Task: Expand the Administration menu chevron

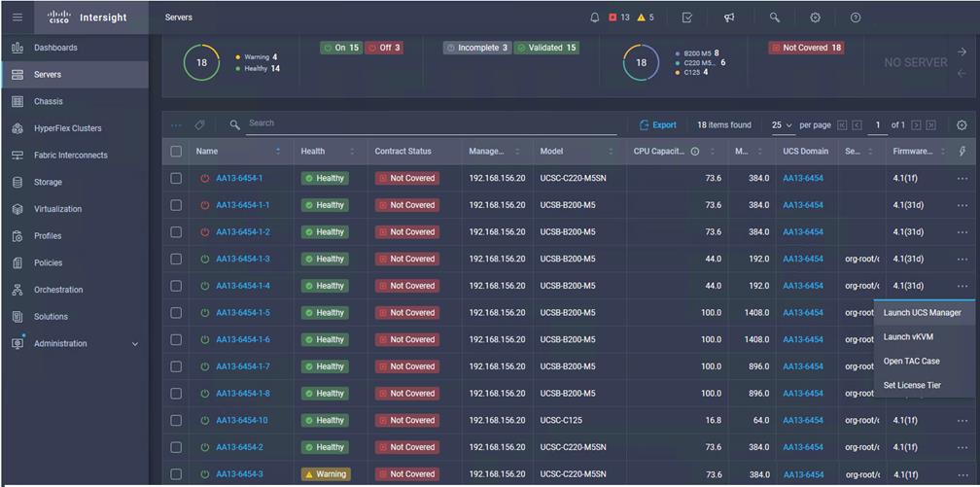Action: click(135, 344)
